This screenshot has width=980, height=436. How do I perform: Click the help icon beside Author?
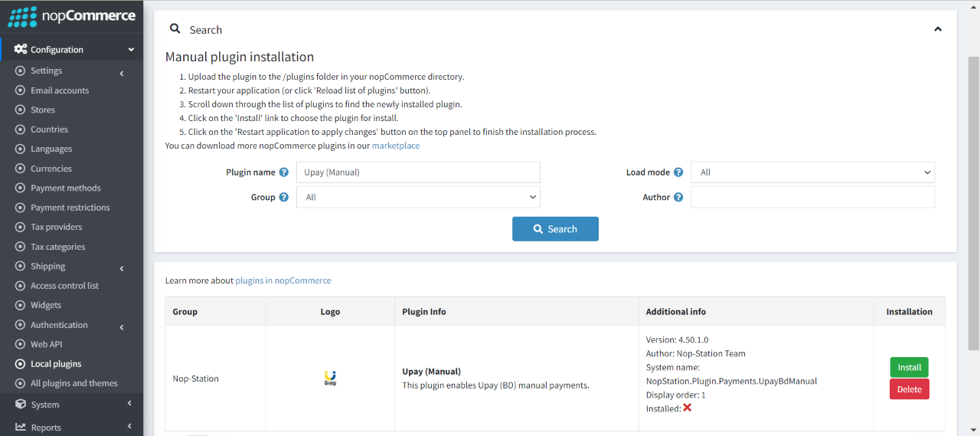tap(678, 197)
